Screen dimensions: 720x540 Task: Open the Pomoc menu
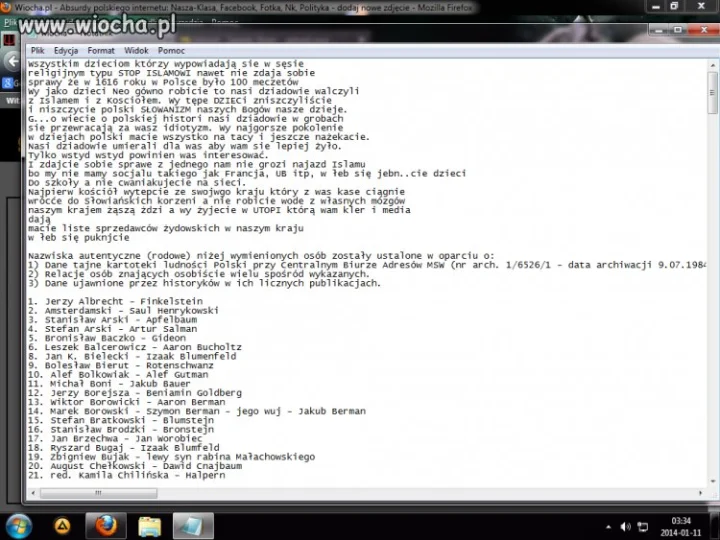tap(171, 51)
